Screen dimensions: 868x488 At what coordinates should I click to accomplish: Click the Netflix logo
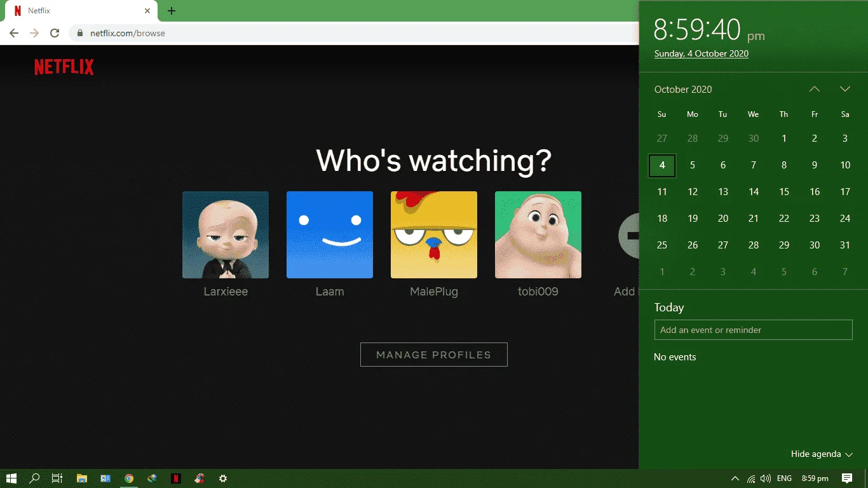tap(64, 67)
